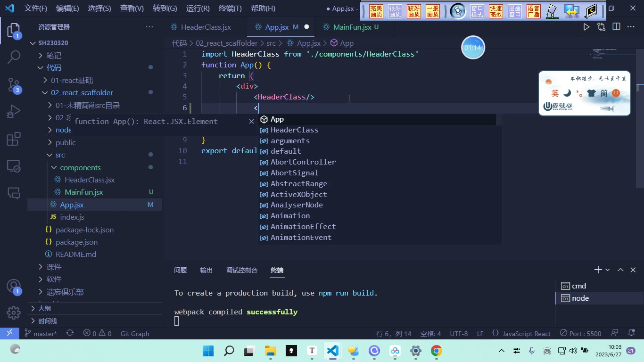The height and width of the screenshot is (362, 644).
Task: Open the Run and Debug view
Action: [x=14, y=112]
